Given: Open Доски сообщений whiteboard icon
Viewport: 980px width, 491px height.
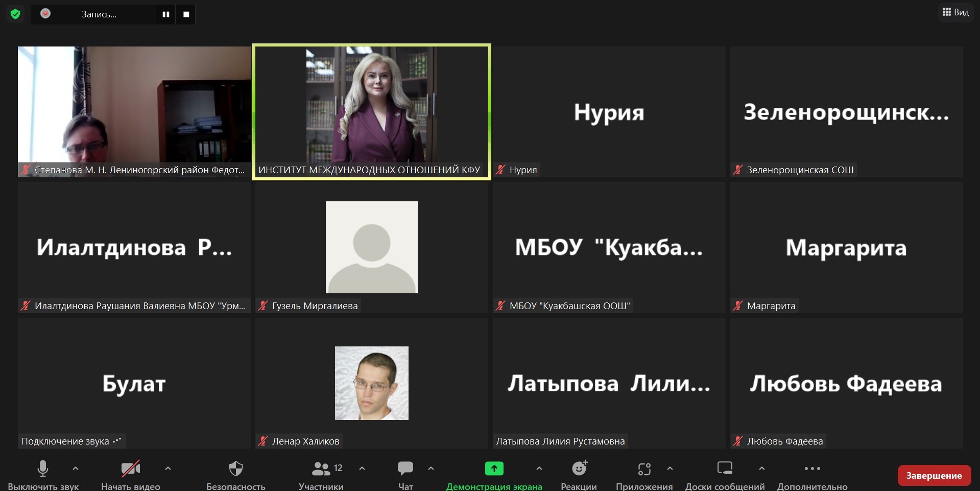Looking at the screenshot, I should click(x=725, y=469).
